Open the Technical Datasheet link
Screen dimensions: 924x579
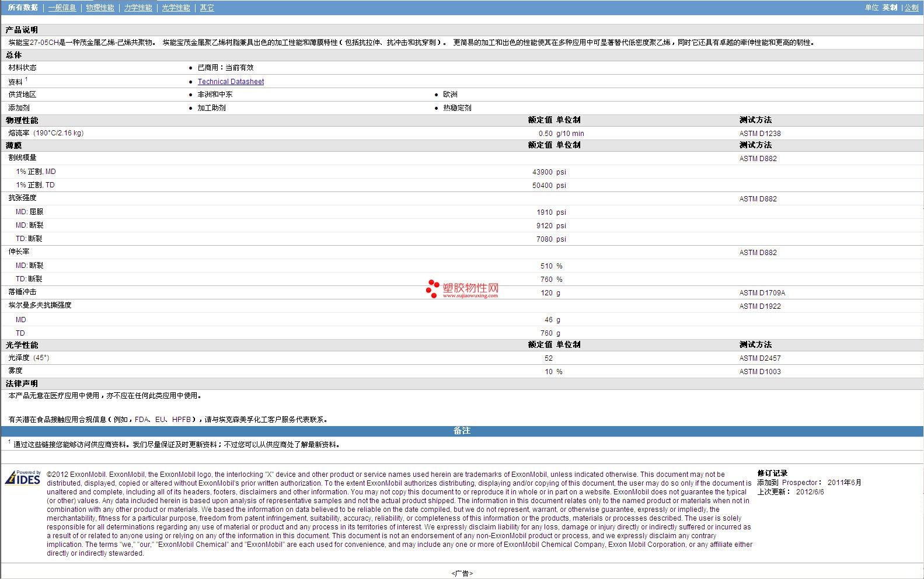[x=231, y=82]
